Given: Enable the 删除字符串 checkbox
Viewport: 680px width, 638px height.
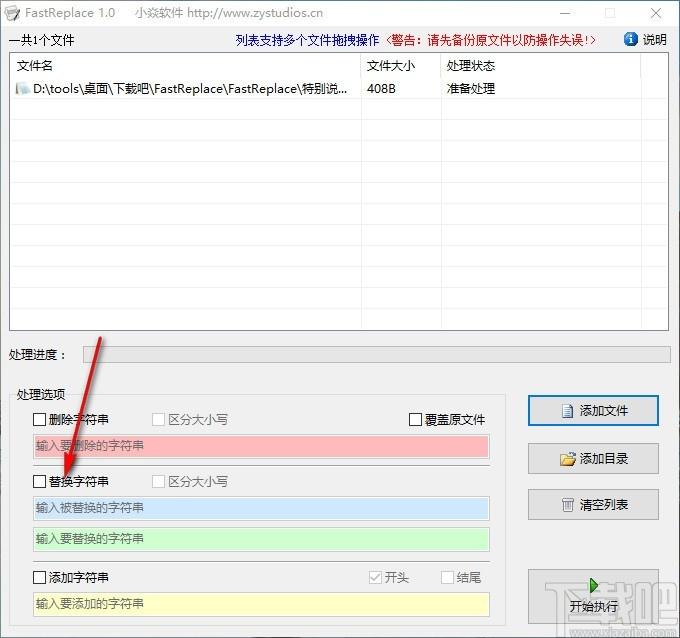Looking at the screenshot, I should [x=39, y=419].
